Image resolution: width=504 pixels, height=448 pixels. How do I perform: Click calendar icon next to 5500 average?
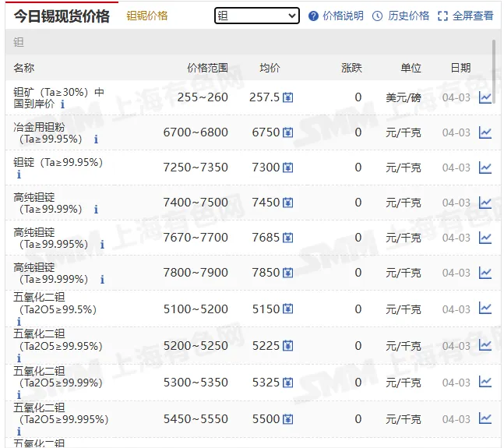click(287, 419)
